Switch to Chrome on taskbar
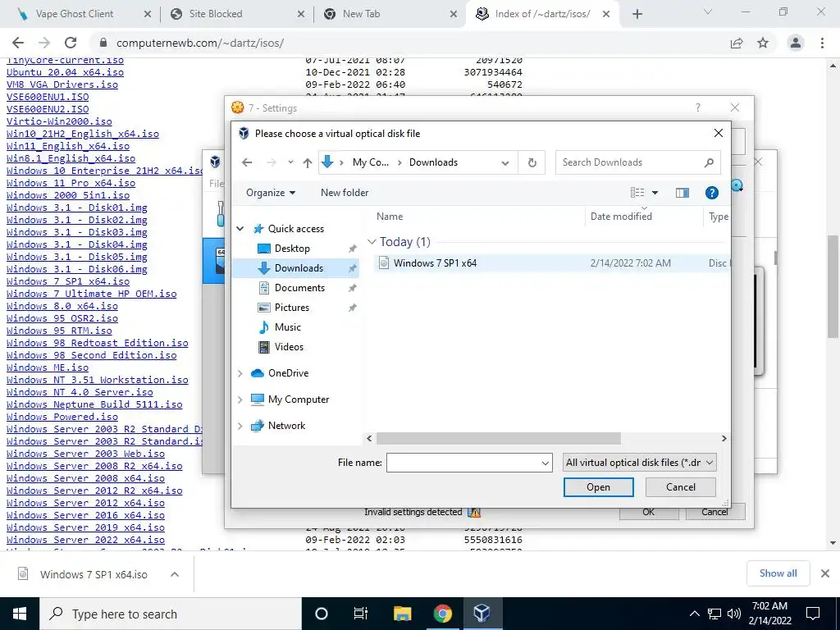 (442, 614)
